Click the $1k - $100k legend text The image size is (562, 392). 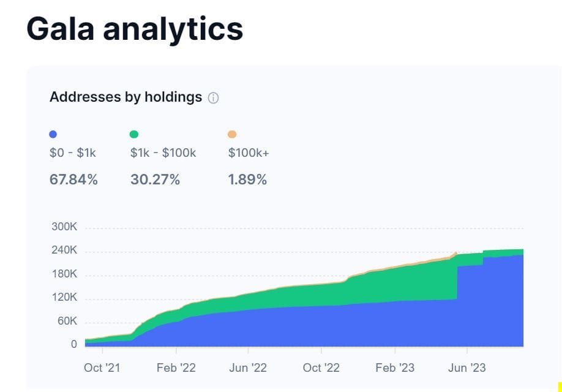click(162, 153)
